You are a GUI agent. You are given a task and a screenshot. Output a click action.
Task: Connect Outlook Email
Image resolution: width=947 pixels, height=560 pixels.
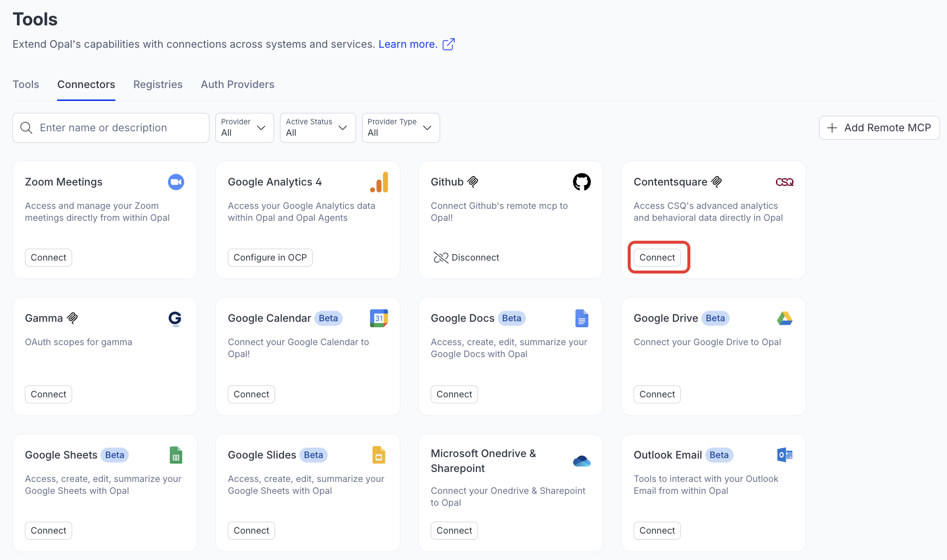[x=657, y=531]
